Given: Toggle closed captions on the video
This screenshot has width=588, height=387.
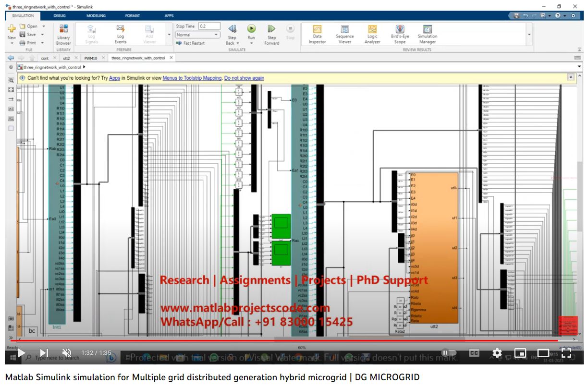Looking at the screenshot, I should (474, 353).
